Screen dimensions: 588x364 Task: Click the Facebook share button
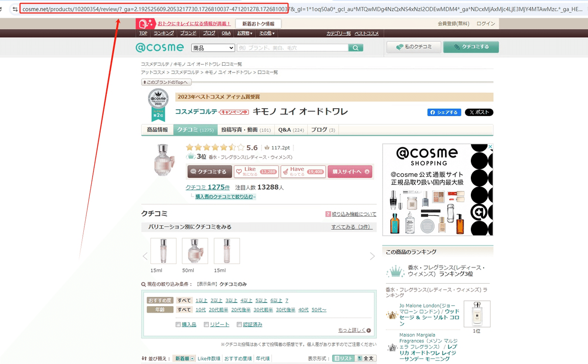444,112
